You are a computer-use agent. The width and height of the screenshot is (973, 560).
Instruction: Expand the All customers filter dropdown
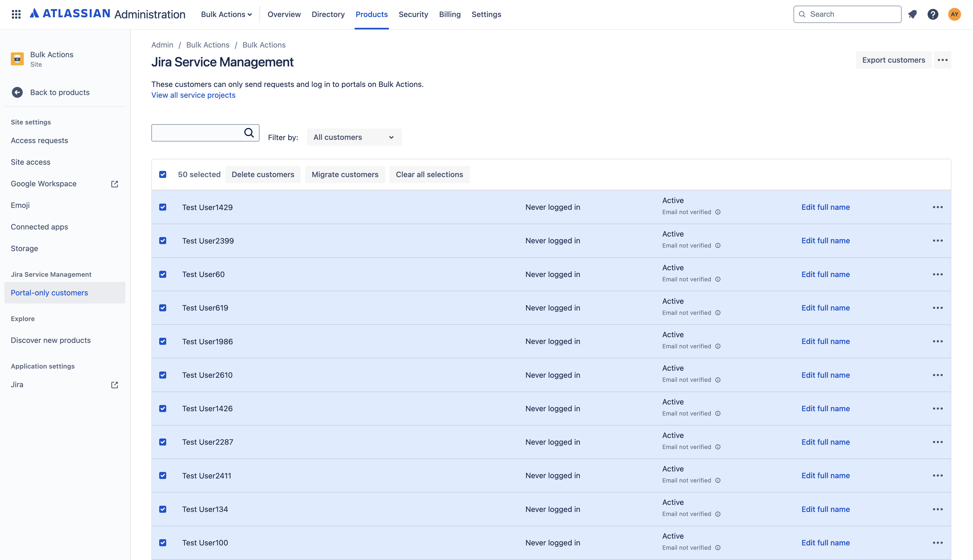(x=354, y=137)
